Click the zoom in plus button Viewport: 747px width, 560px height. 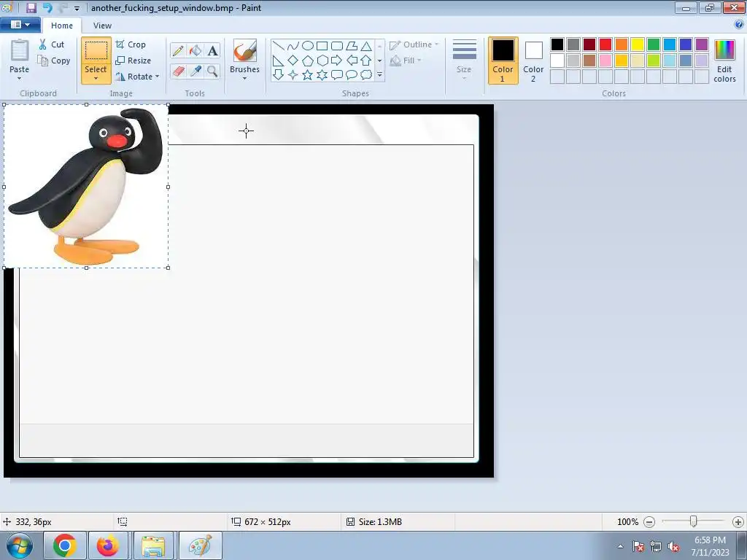(x=738, y=522)
